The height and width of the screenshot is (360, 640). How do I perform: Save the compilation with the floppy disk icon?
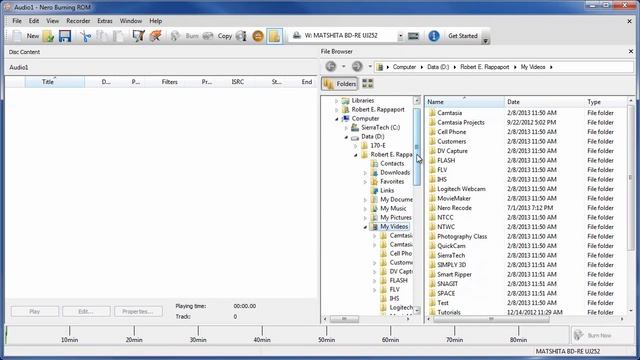pos(65,36)
